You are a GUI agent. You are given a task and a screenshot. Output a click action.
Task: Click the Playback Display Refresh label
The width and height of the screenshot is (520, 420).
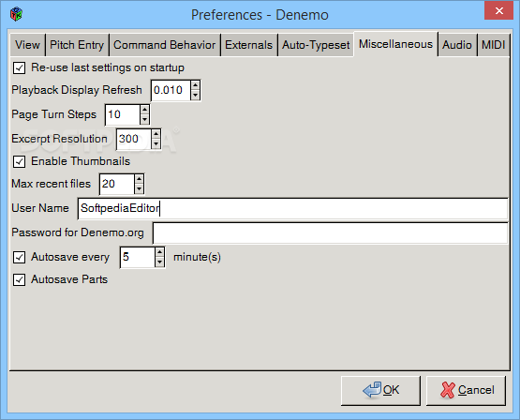(77, 90)
